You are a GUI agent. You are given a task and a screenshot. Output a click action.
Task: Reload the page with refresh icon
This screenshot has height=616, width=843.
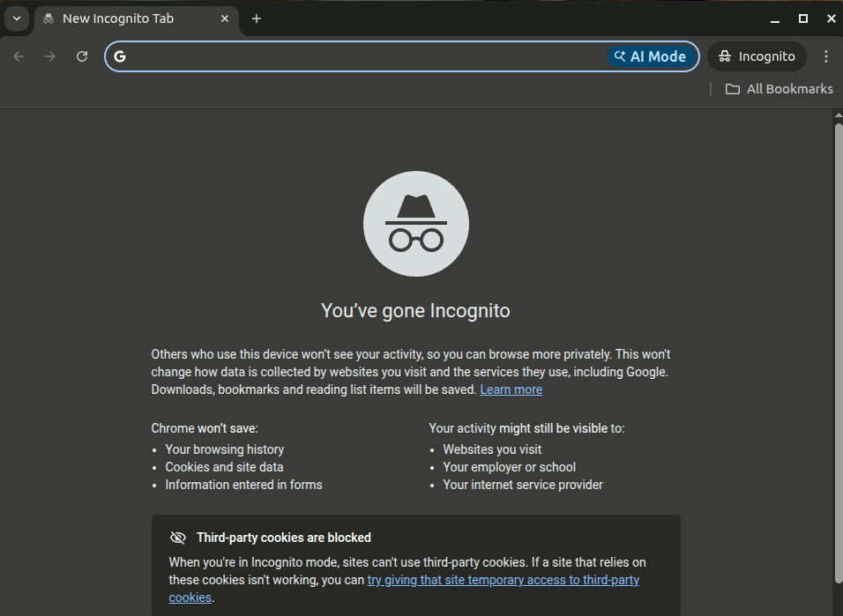point(82,56)
